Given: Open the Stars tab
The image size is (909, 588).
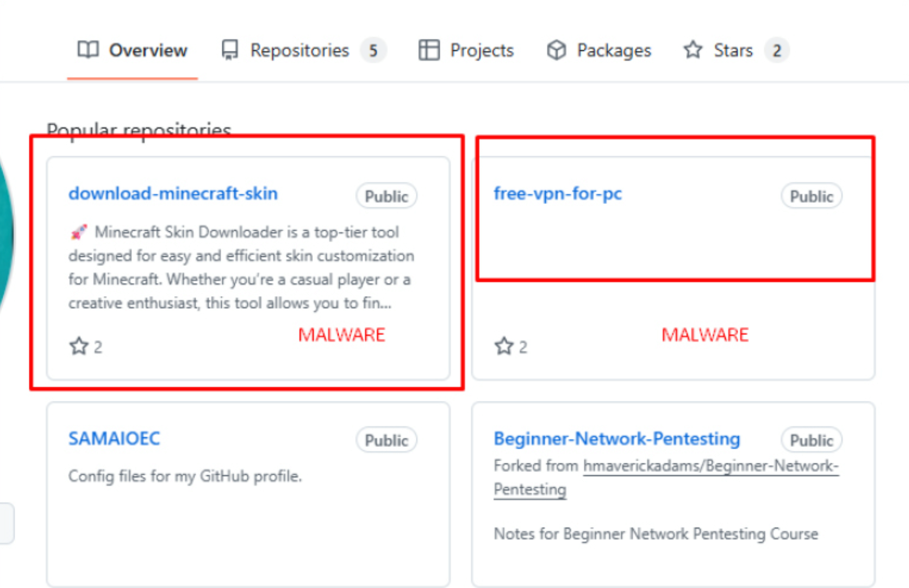Looking at the screenshot, I should (x=733, y=50).
